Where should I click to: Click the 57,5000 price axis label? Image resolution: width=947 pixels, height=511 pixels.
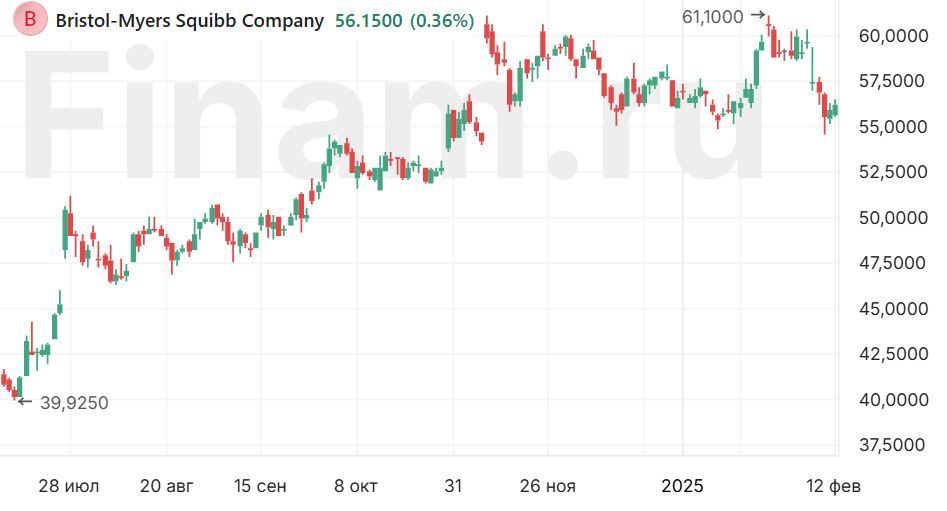tap(893, 81)
